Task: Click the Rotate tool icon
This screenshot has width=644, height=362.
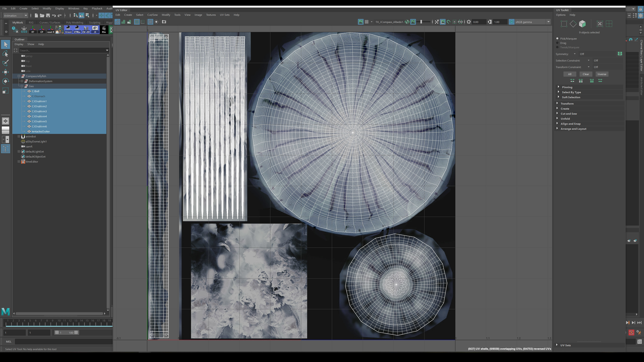Action: click(x=6, y=81)
